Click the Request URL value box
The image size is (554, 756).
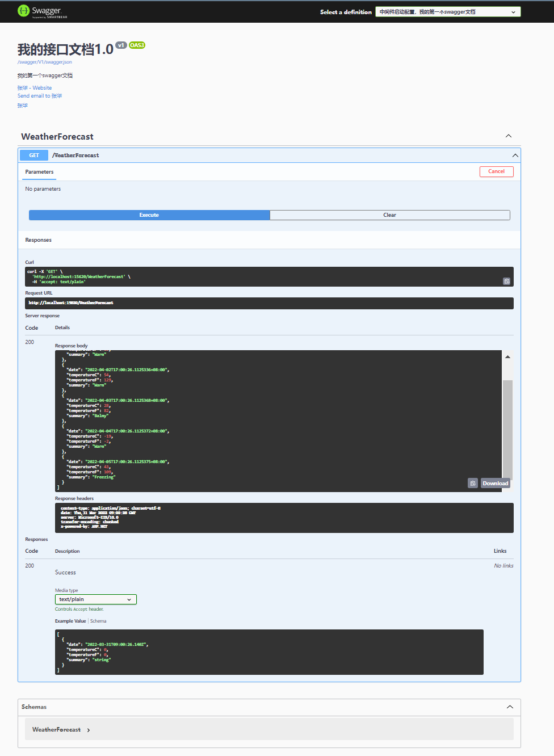point(269,303)
